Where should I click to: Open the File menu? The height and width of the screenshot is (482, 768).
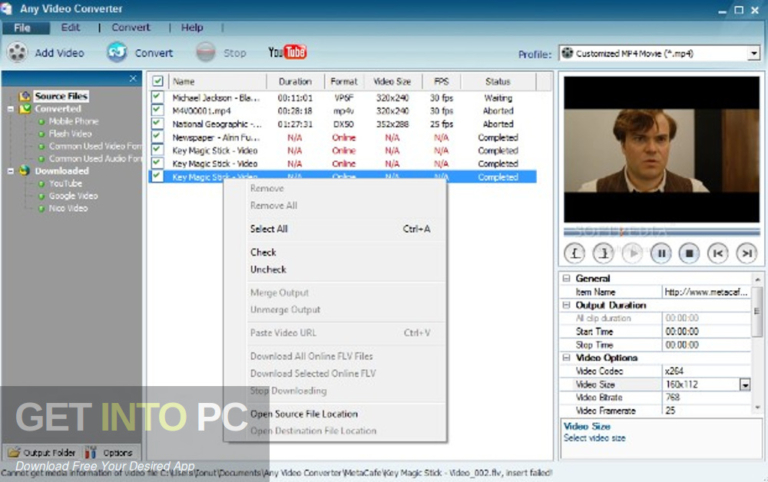coord(22,28)
